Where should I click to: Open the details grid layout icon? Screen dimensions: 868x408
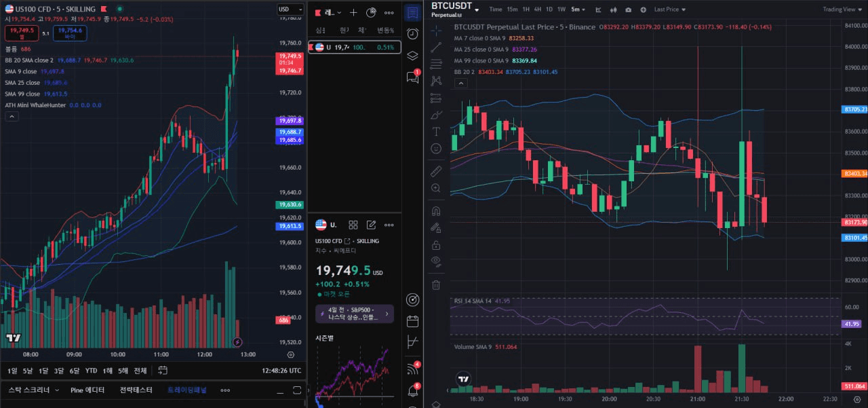click(x=353, y=225)
